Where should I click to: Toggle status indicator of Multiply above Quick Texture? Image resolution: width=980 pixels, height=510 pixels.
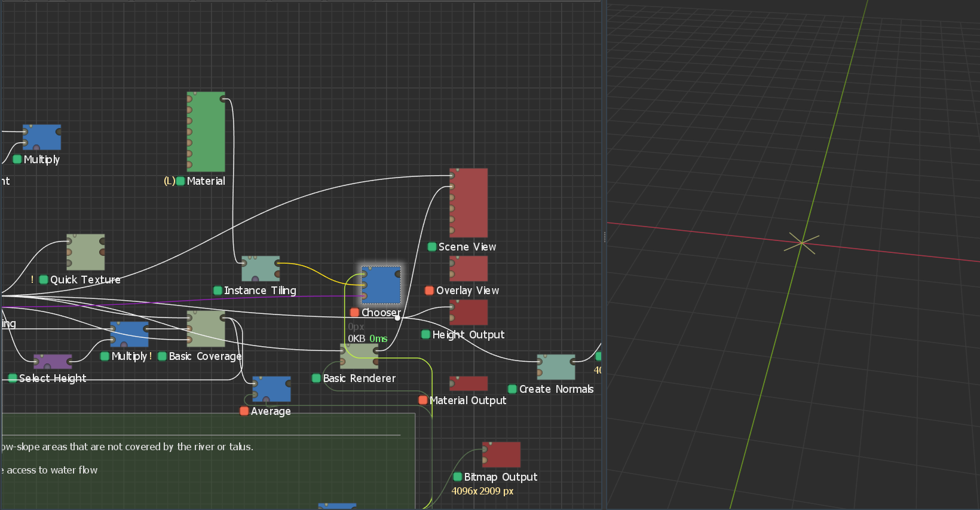tap(17, 159)
